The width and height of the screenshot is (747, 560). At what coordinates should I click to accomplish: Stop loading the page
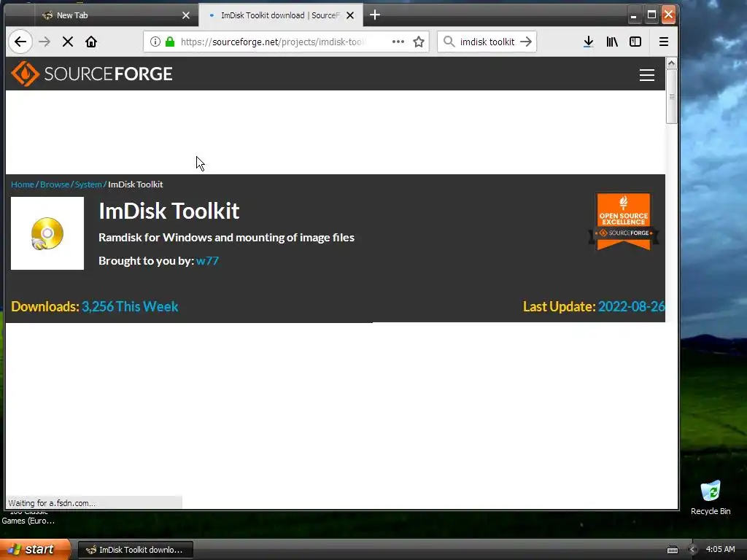tap(68, 42)
